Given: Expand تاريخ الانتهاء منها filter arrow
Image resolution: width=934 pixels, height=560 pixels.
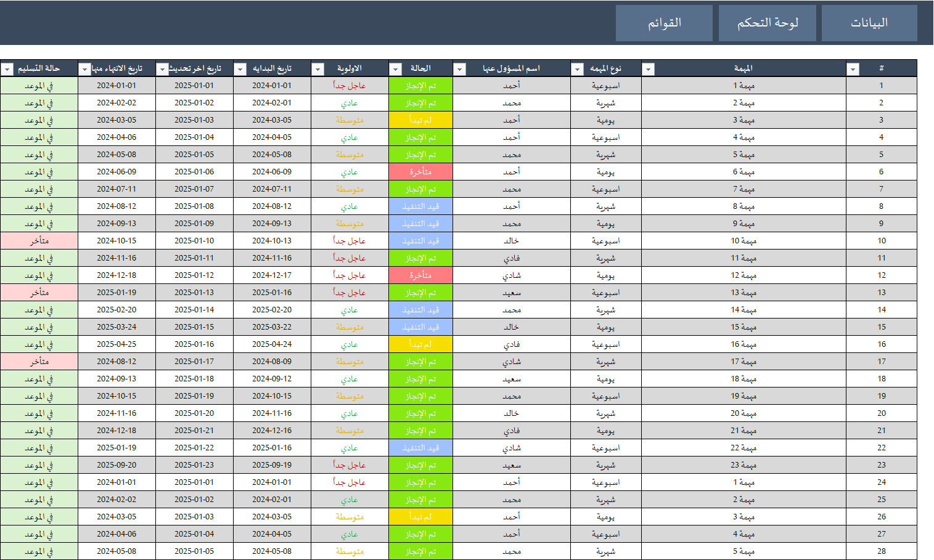Looking at the screenshot, I should 84,70.
